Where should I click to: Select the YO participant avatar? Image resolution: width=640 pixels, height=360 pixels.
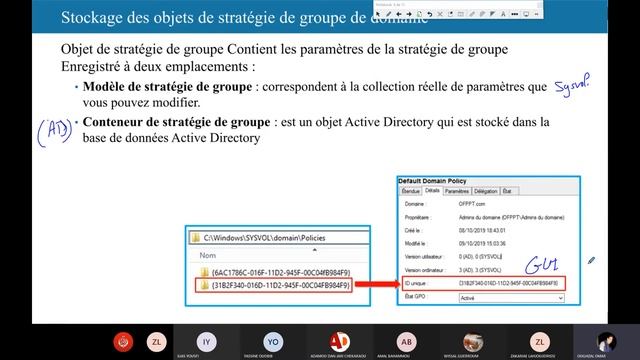[x=273, y=342]
